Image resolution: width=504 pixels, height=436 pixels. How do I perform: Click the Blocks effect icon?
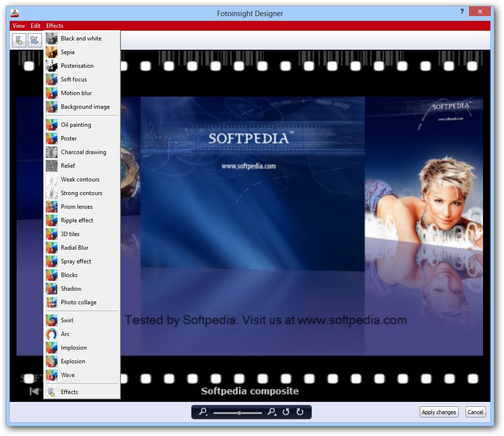click(x=52, y=275)
